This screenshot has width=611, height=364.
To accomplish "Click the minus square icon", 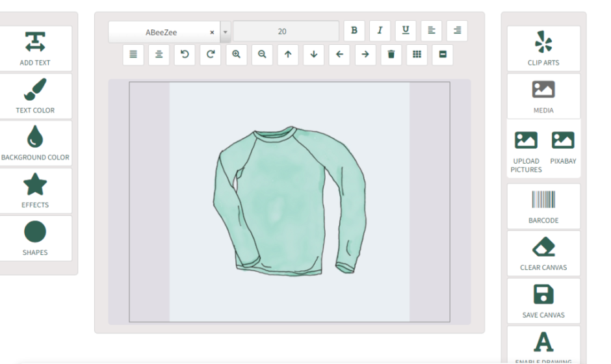I will point(443,55).
